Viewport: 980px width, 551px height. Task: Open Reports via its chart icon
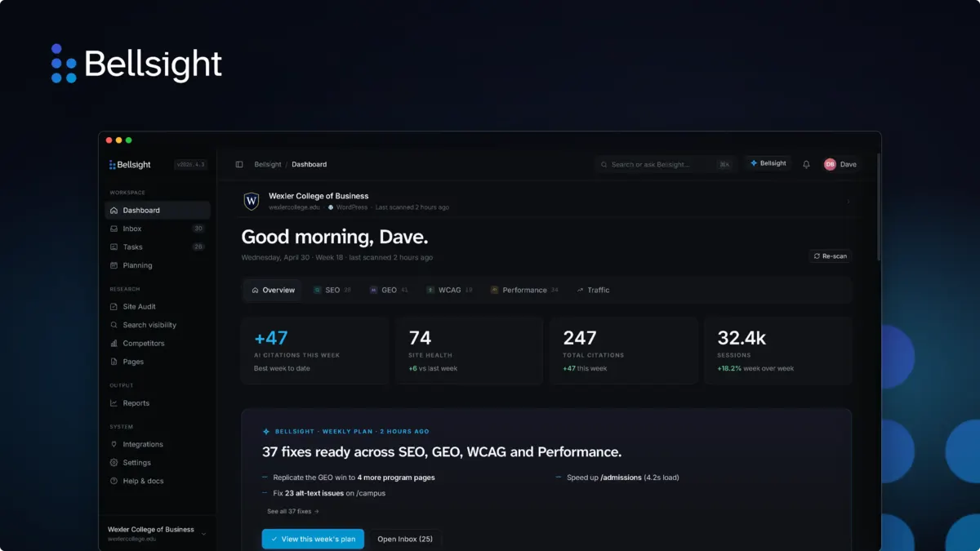click(x=114, y=403)
